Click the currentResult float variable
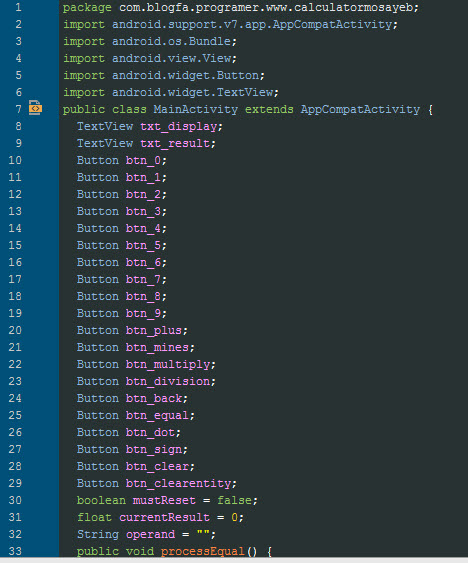 pyautogui.click(x=164, y=517)
